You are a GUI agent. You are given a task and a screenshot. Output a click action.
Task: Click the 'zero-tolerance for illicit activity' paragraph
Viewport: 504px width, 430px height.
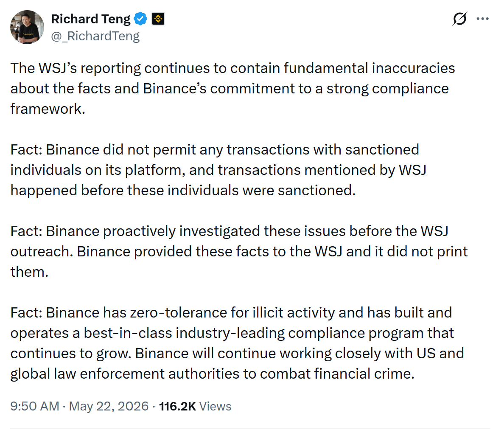point(237,343)
